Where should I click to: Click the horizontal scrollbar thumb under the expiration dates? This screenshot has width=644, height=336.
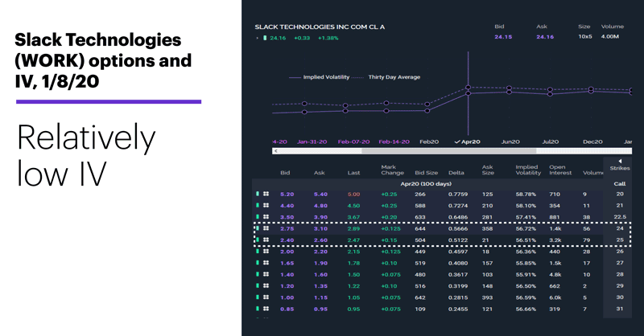pyautogui.click(x=449, y=151)
